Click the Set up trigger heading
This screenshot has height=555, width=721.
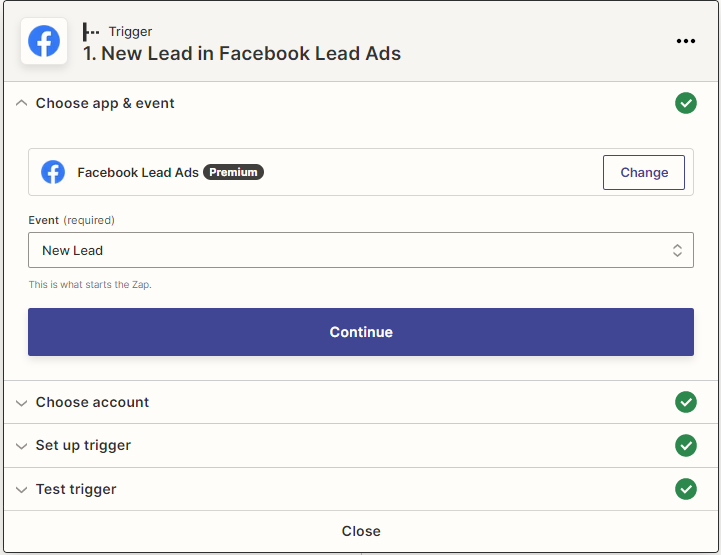(83, 445)
